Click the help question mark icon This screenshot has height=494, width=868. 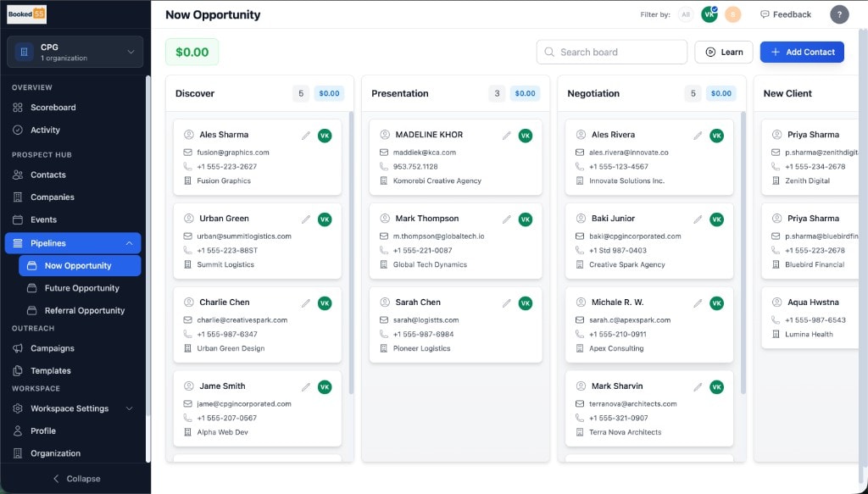[839, 15]
